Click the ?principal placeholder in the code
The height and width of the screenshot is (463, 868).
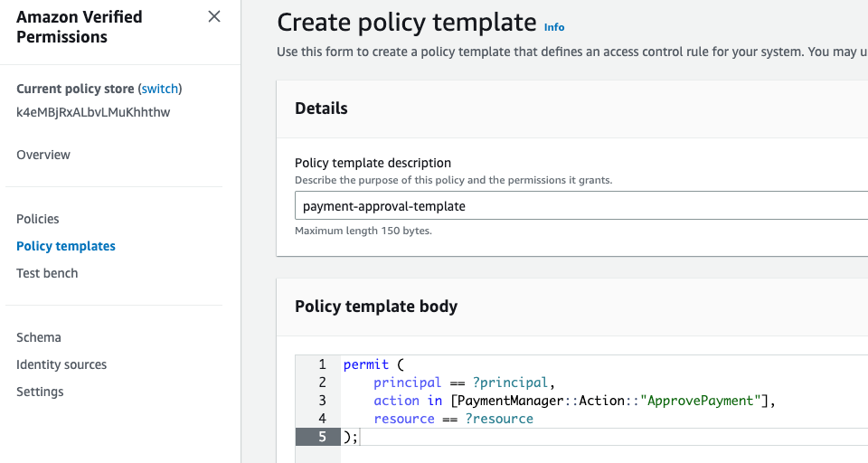(510, 383)
